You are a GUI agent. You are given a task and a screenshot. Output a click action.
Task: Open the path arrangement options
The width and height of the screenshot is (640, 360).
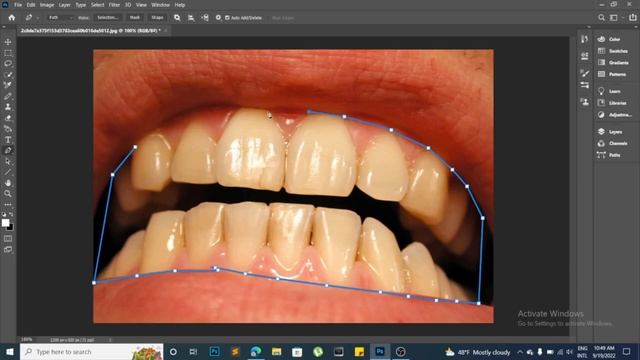(x=205, y=18)
